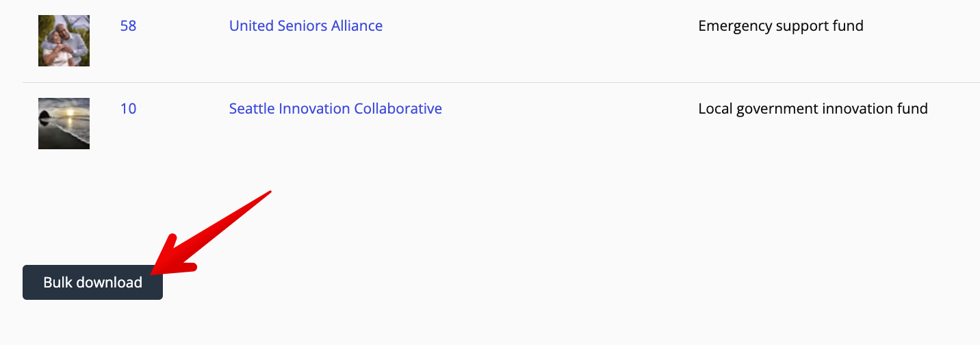Image resolution: width=980 pixels, height=345 pixels.
Task: Open the organization named United Seniors Alliance
Action: [306, 26]
